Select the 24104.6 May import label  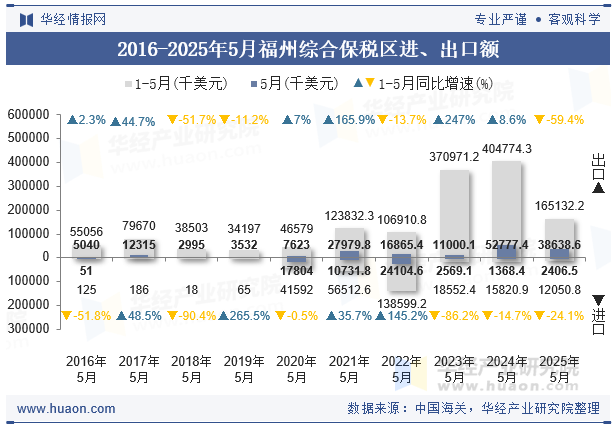[402, 271]
